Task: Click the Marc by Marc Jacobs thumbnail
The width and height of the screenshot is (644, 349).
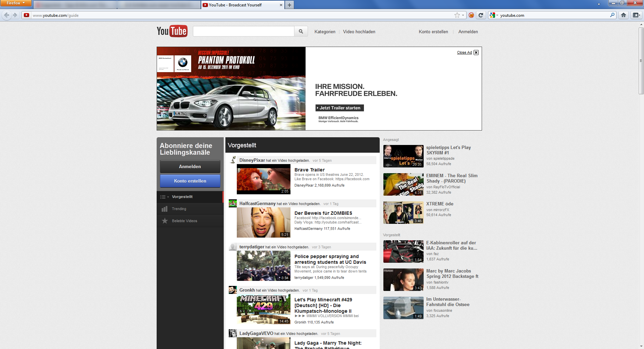Action: 403,280
